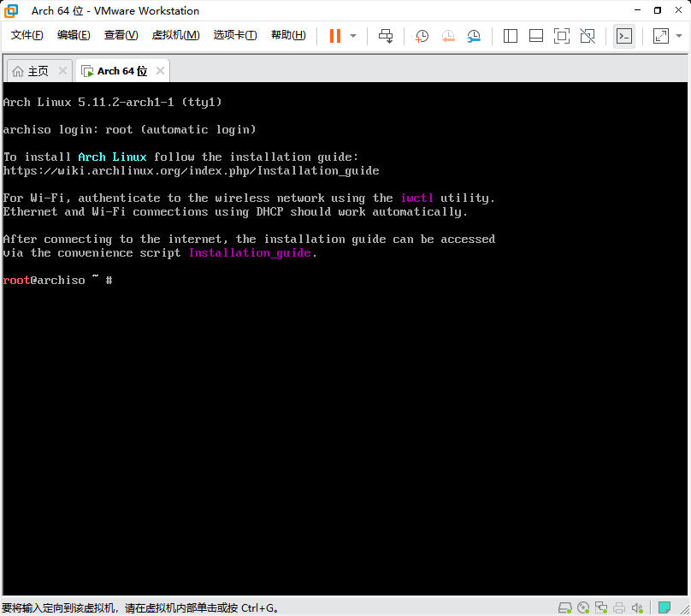
Task: Open the 选项卡(T) menu
Action: click(x=235, y=35)
